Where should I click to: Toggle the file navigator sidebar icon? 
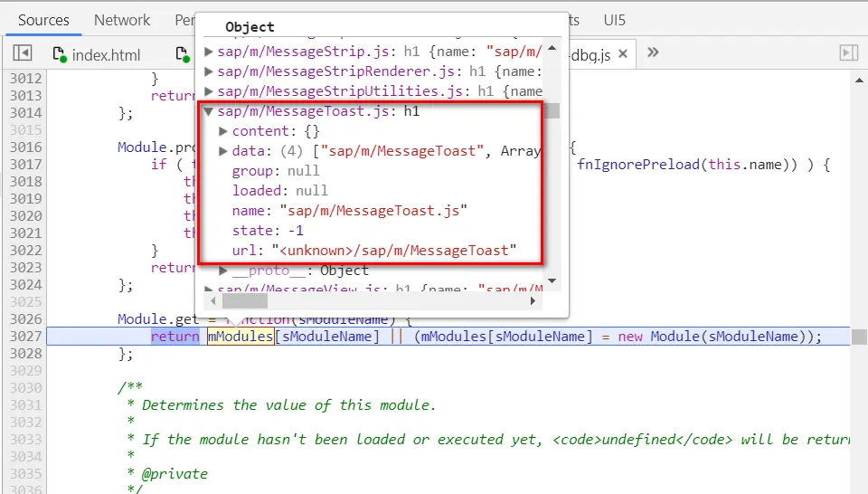[x=23, y=53]
